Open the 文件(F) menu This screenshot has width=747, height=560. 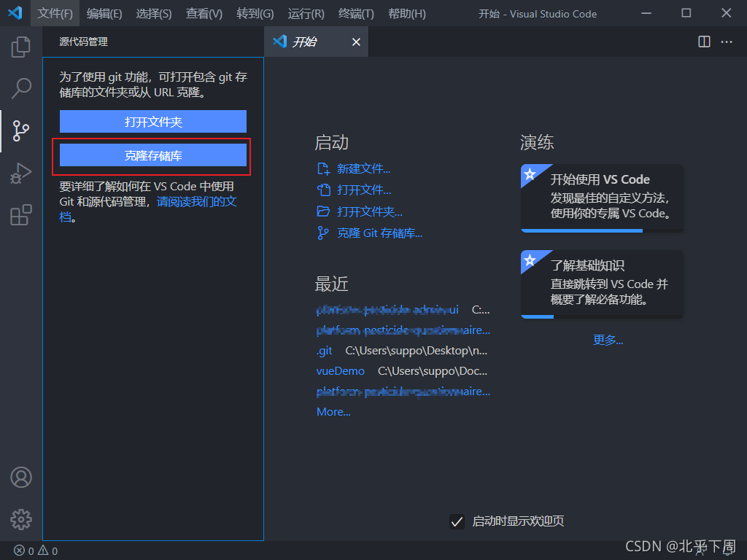tap(55, 13)
